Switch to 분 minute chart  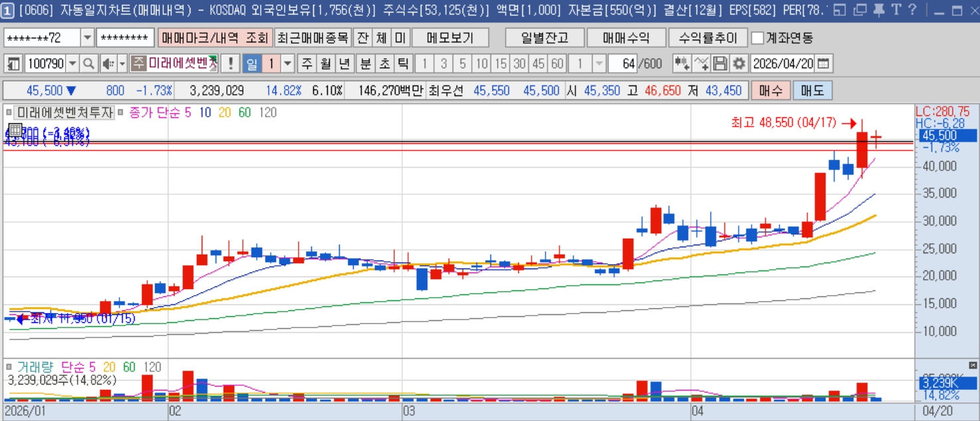(x=365, y=64)
